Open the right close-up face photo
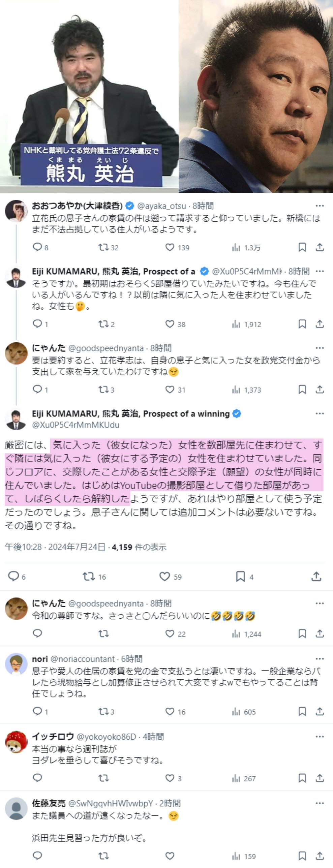 click(255, 96)
